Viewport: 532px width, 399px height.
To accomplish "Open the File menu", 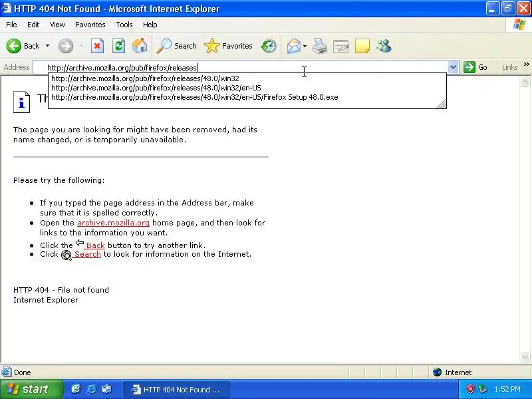I will coord(11,25).
